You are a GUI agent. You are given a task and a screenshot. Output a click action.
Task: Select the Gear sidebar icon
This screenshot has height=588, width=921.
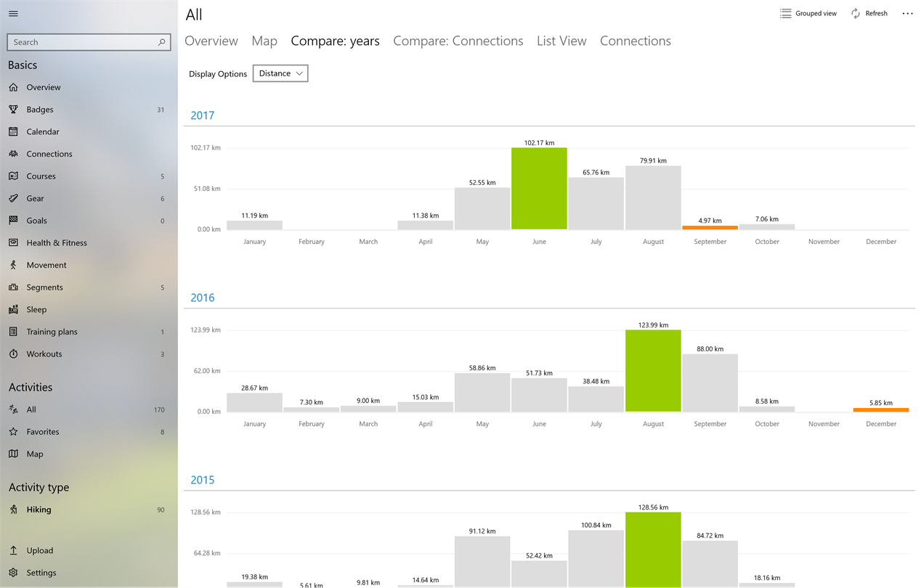coord(13,198)
